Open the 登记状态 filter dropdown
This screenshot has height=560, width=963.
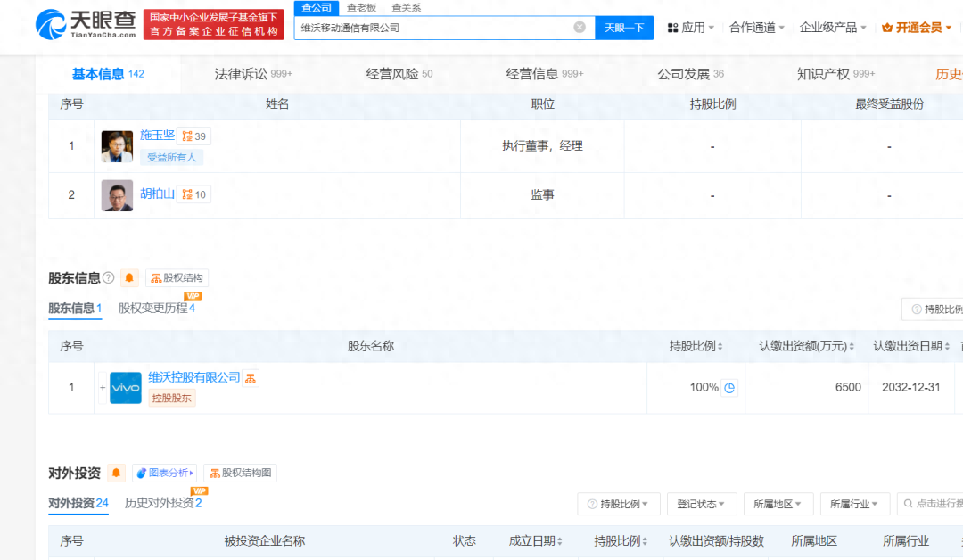pos(702,504)
